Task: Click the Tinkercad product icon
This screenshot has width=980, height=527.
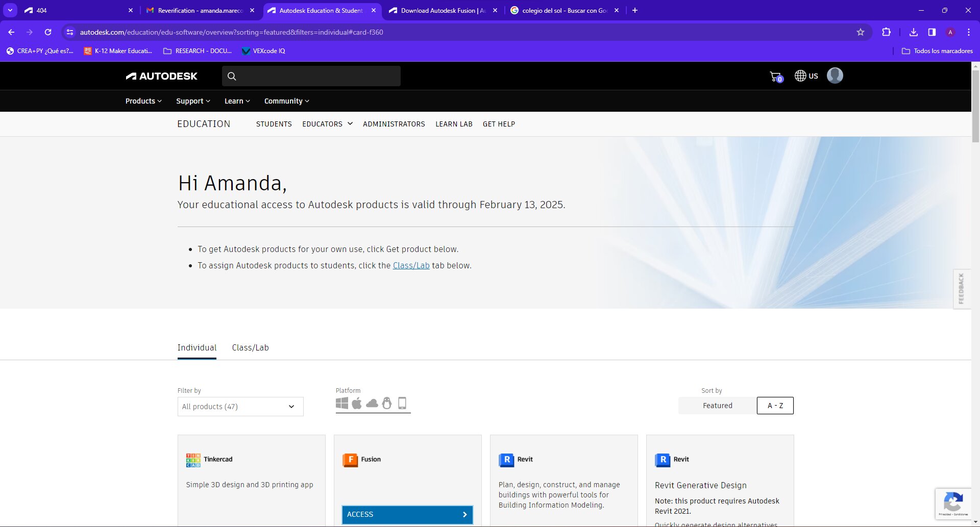Action: click(x=193, y=460)
